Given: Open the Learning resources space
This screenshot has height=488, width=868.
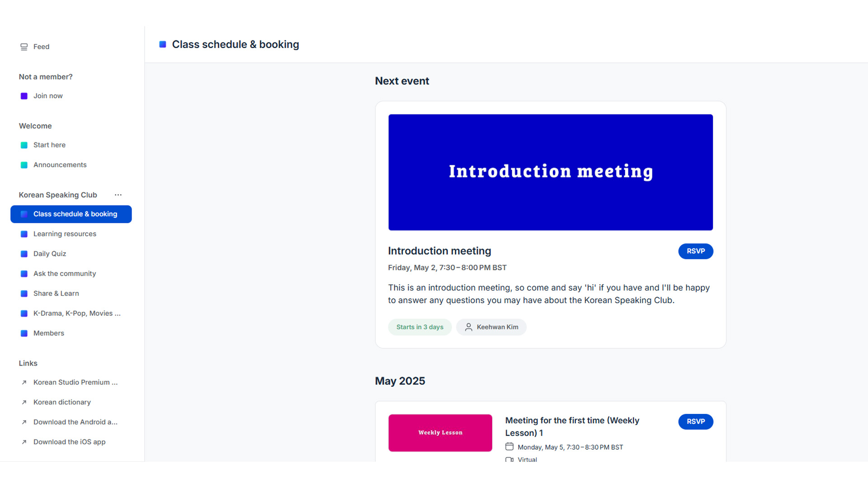Looking at the screenshot, I should [x=65, y=234].
